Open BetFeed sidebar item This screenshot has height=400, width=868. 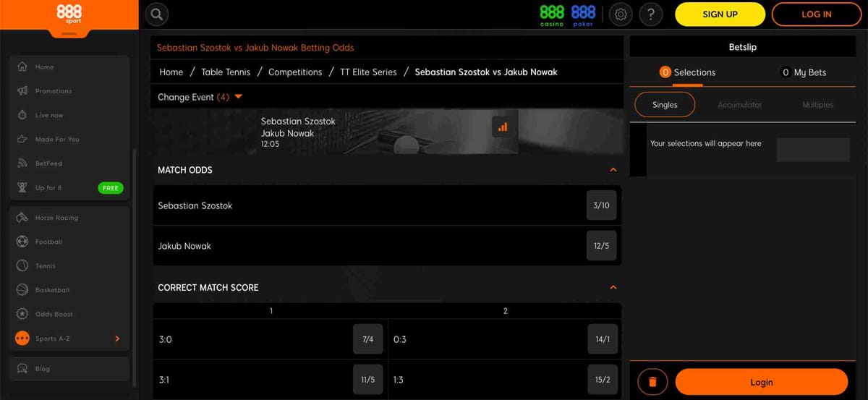pos(69,163)
